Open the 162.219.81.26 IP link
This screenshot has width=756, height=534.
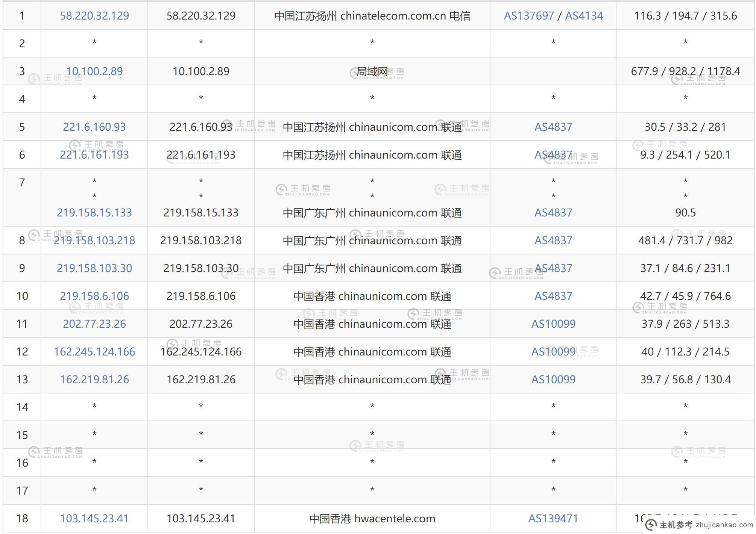(x=94, y=380)
